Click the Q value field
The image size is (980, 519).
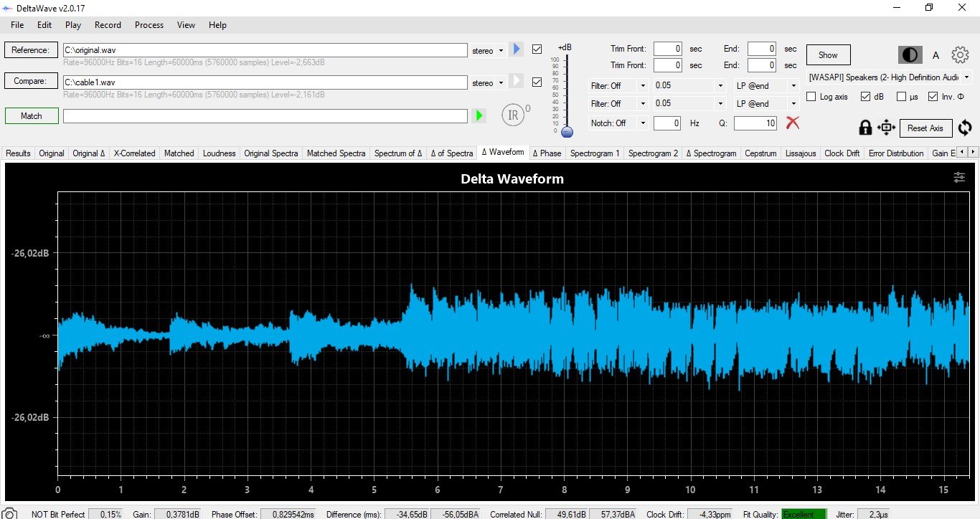click(x=755, y=123)
